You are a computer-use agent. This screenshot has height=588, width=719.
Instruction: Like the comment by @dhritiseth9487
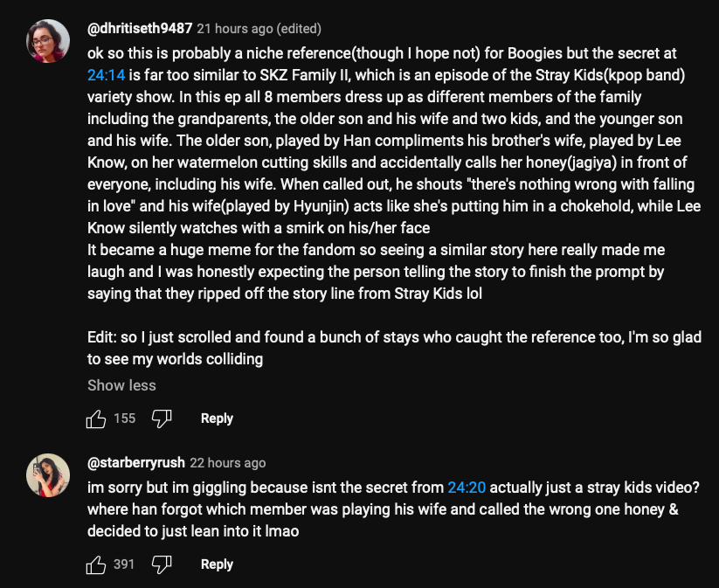96,419
